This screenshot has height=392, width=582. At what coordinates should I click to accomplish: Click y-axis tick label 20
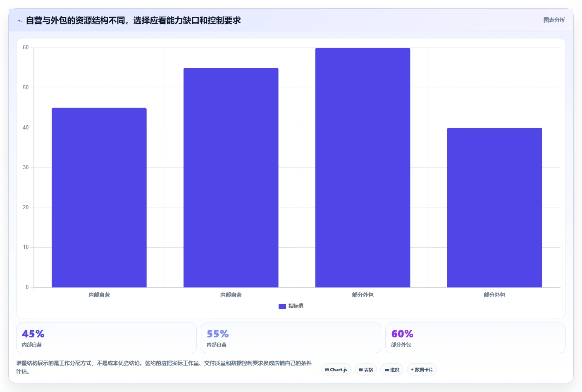tap(26, 208)
